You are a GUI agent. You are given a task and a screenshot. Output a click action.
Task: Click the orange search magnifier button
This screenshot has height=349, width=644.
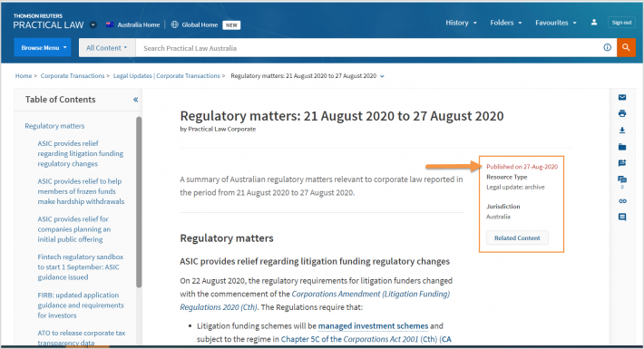pyautogui.click(x=626, y=48)
